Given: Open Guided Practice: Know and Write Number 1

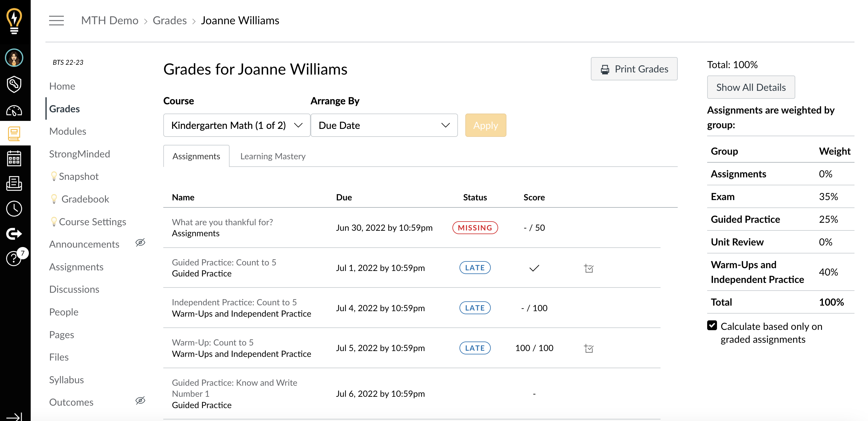Looking at the screenshot, I should click(x=234, y=388).
